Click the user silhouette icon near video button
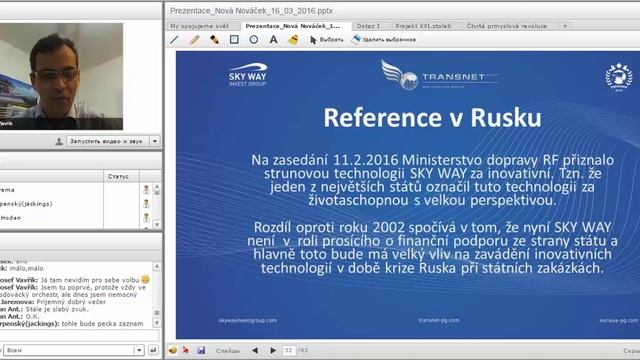 coord(59,141)
